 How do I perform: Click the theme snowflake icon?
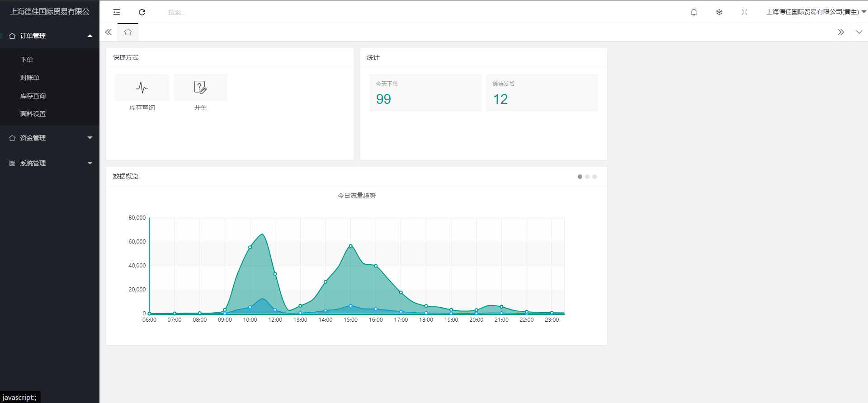[719, 12]
